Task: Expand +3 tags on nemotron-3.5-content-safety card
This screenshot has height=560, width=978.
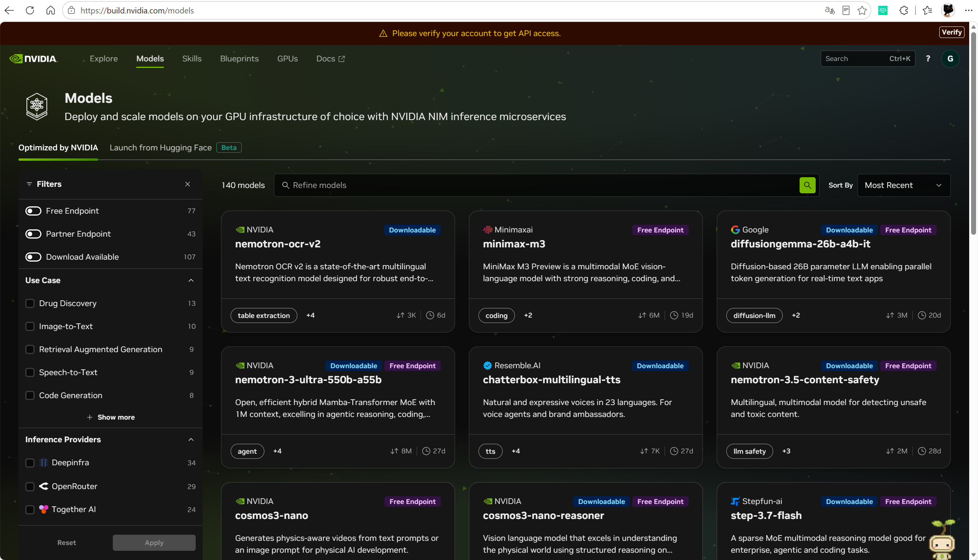Action: 786,451
